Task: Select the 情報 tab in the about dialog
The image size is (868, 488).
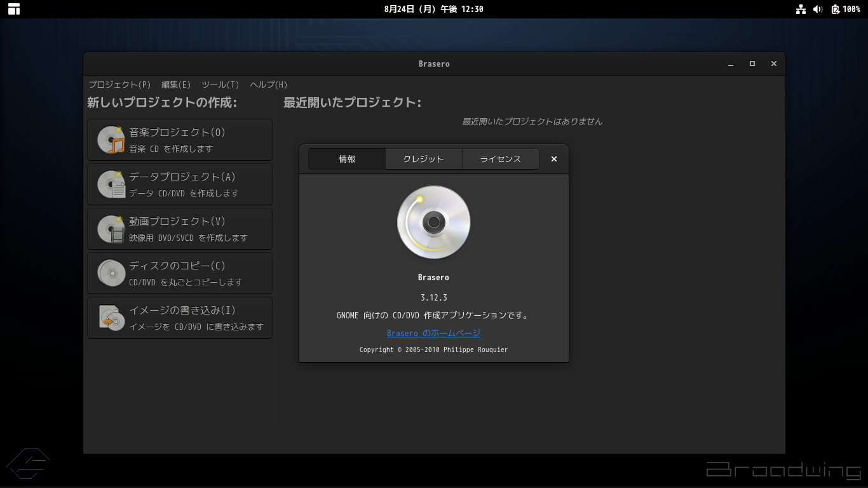Action: [x=347, y=159]
